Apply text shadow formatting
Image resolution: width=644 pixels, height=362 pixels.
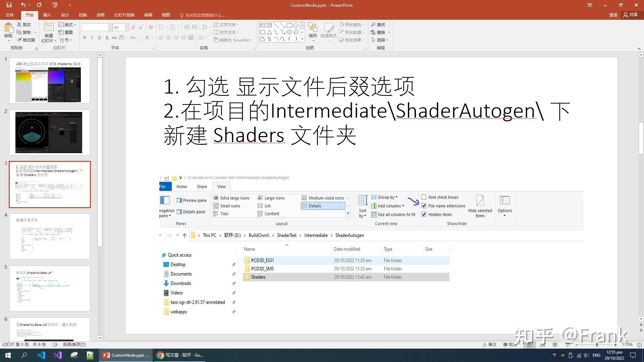pos(107,38)
